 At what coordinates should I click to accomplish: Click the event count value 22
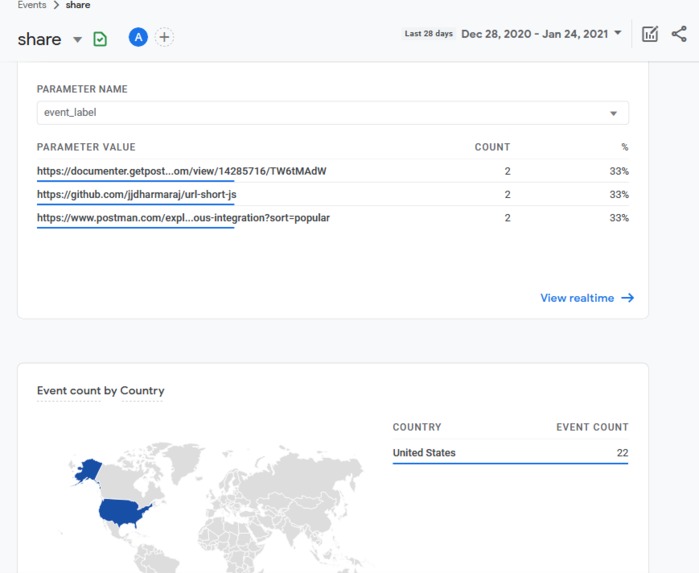coord(622,453)
